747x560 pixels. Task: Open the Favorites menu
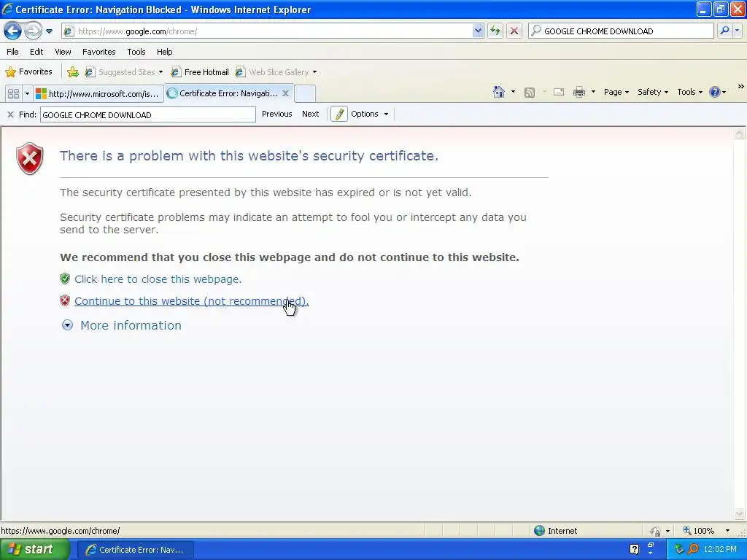(98, 52)
